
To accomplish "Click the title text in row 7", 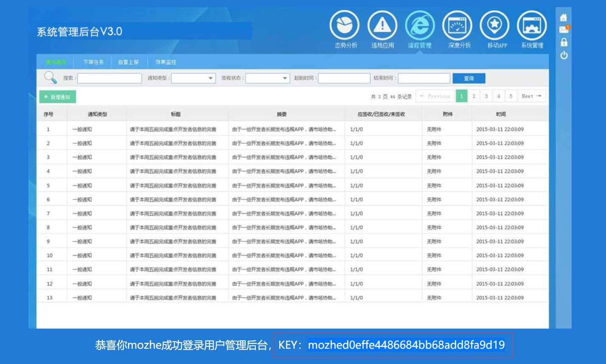I will [173, 213].
